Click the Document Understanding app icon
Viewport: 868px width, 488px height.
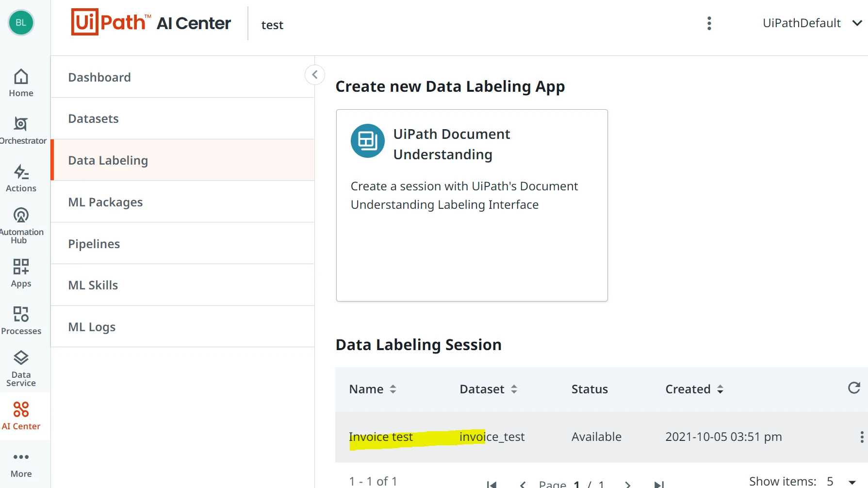click(368, 141)
